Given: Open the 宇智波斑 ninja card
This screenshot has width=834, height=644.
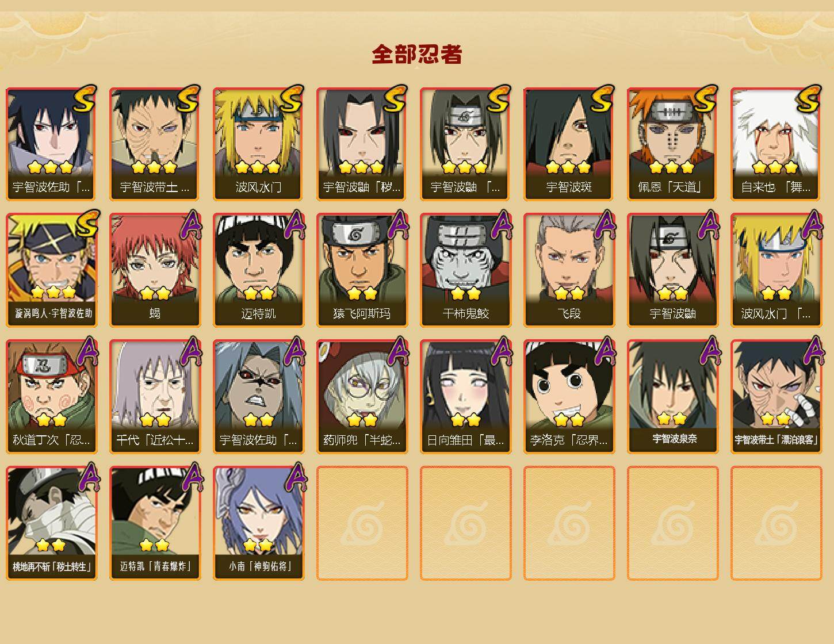Looking at the screenshot, I should tap(569, 144).
